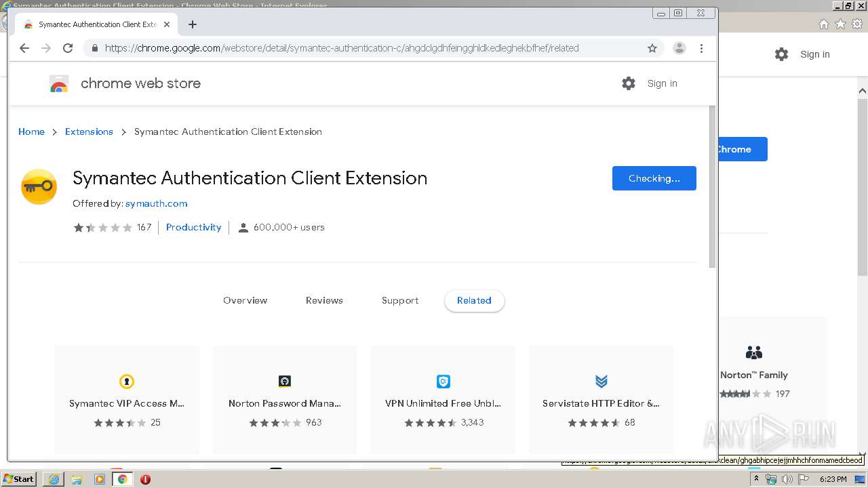The height and width of the screenshot is (488, 868).
Task: Open the settings gear in Internet Explorer page
Action: coord(781,54)
